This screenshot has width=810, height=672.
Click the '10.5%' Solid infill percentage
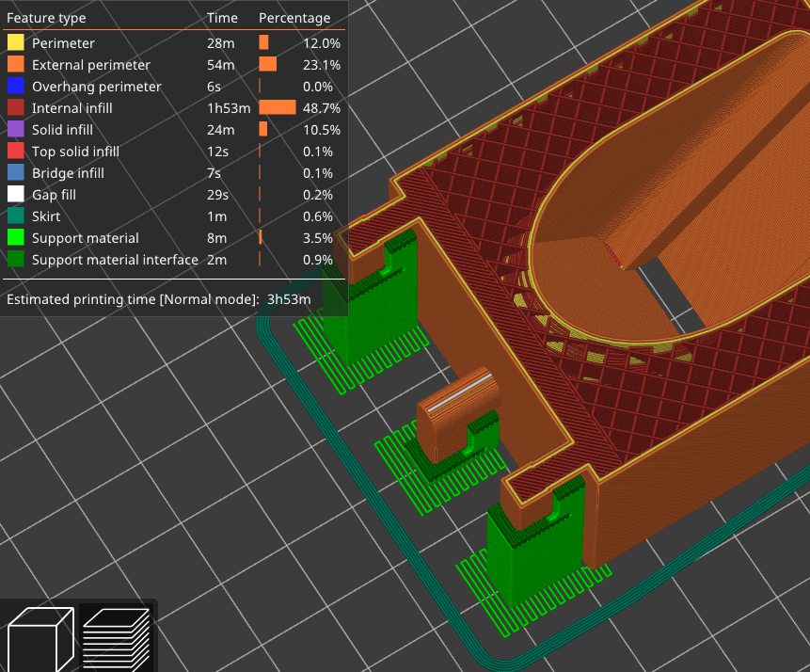322,130
